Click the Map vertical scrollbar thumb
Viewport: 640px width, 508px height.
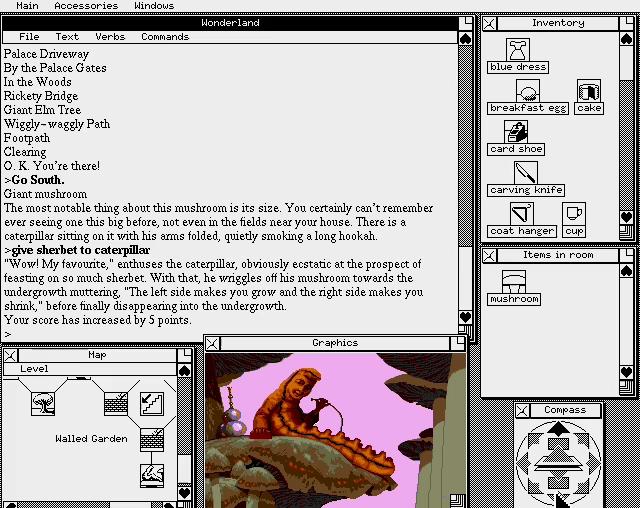click(184, 469)
